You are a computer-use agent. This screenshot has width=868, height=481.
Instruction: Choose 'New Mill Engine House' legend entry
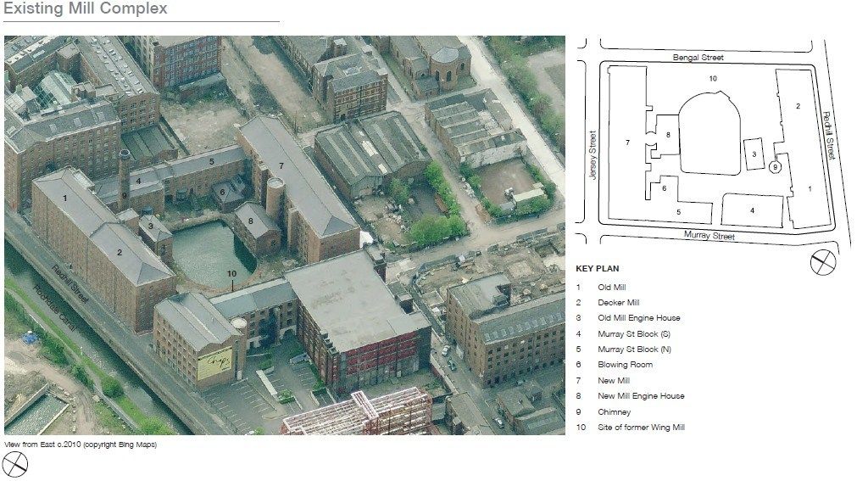[x=641, y=396]
